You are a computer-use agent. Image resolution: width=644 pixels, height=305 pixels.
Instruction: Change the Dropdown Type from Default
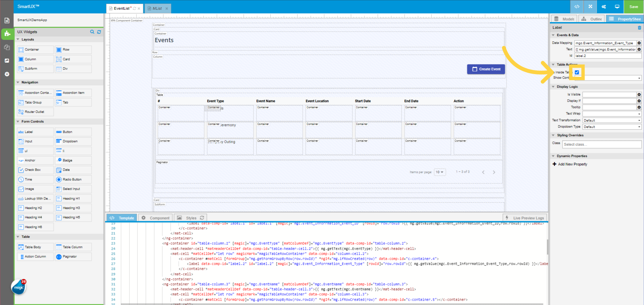tap(611, 126)
